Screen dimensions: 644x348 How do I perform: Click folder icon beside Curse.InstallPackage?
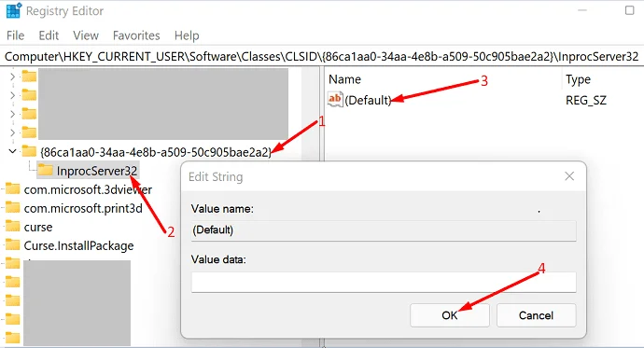[x=13, y=245]
